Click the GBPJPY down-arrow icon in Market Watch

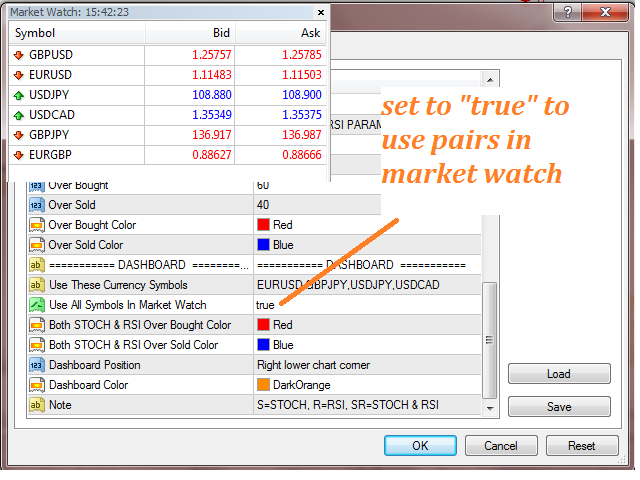[18, 135]
